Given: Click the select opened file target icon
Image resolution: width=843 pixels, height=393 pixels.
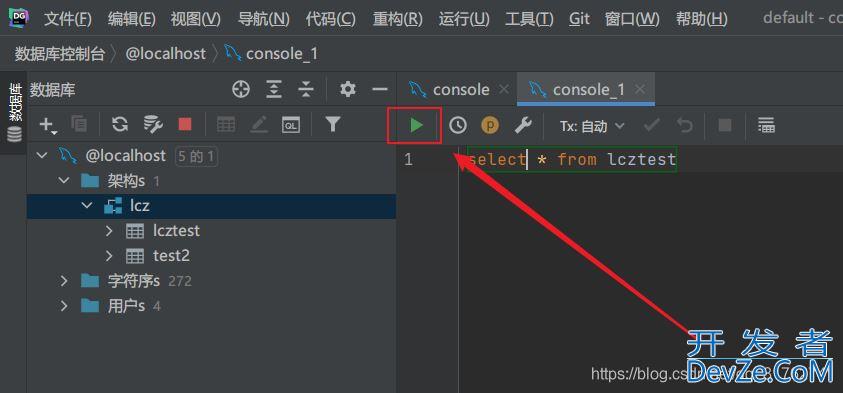Looking at the screenshot, I should [241, 89].
